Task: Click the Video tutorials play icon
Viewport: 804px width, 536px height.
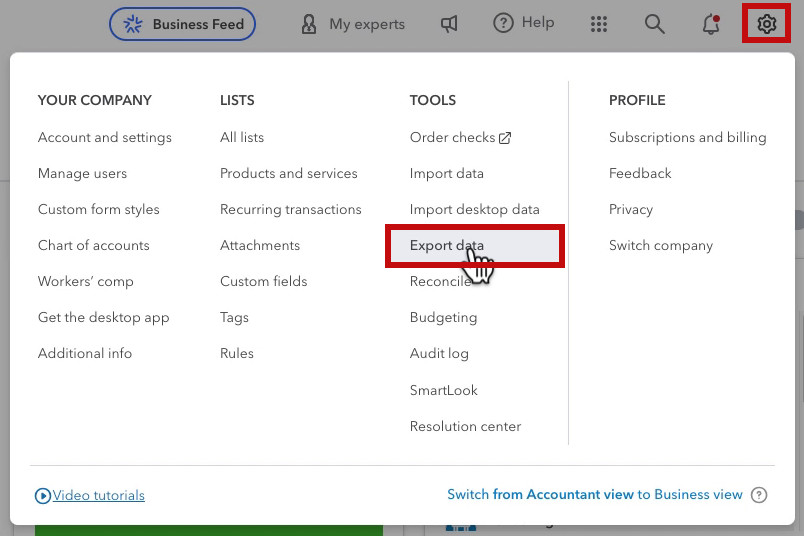Action: tap(43, 495)
